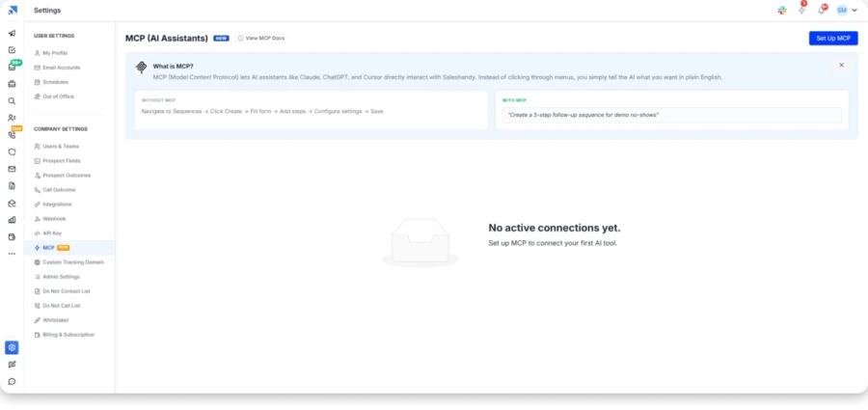Image resolution: width=868 pixels, height=410 pixels.
Task: Open the notifications bell icon
Action: click(x=822, y=10)
